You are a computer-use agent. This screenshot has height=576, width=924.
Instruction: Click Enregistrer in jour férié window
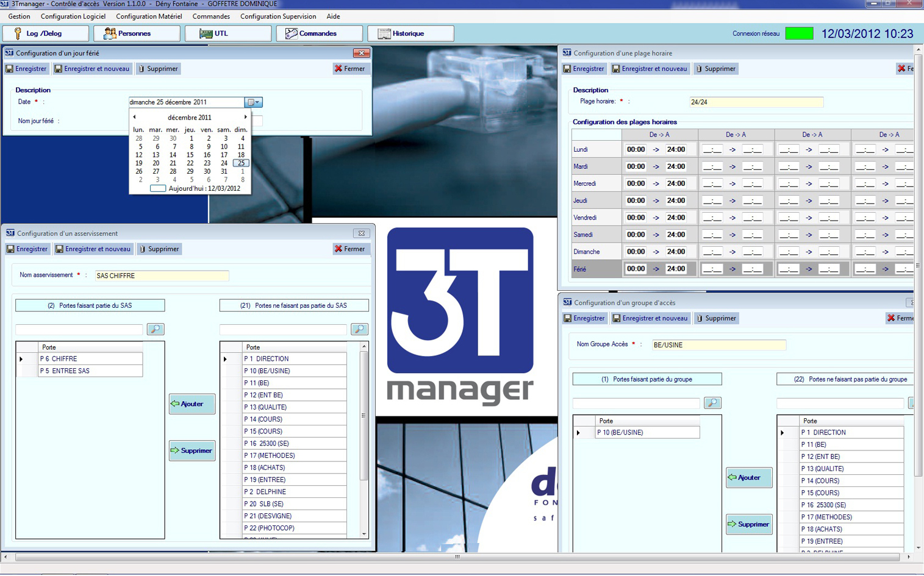(26, 69)
